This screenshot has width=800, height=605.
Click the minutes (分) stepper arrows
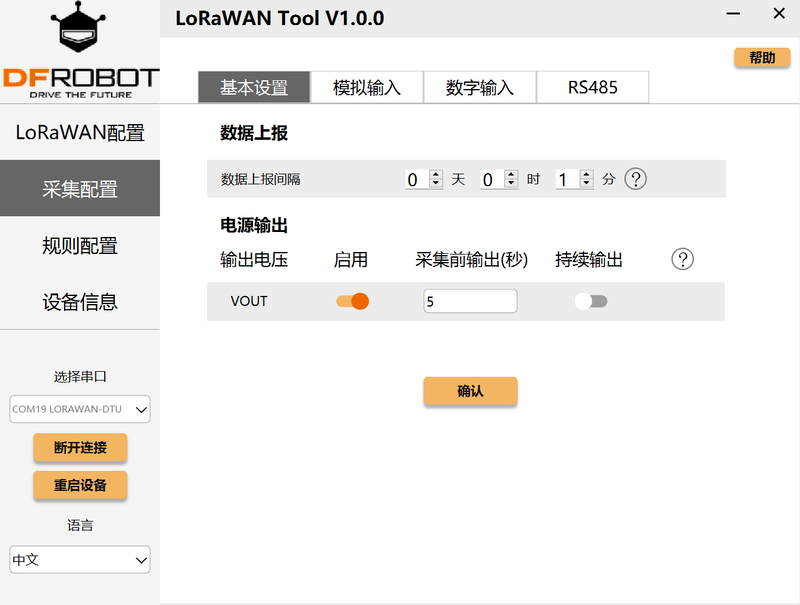586,179
